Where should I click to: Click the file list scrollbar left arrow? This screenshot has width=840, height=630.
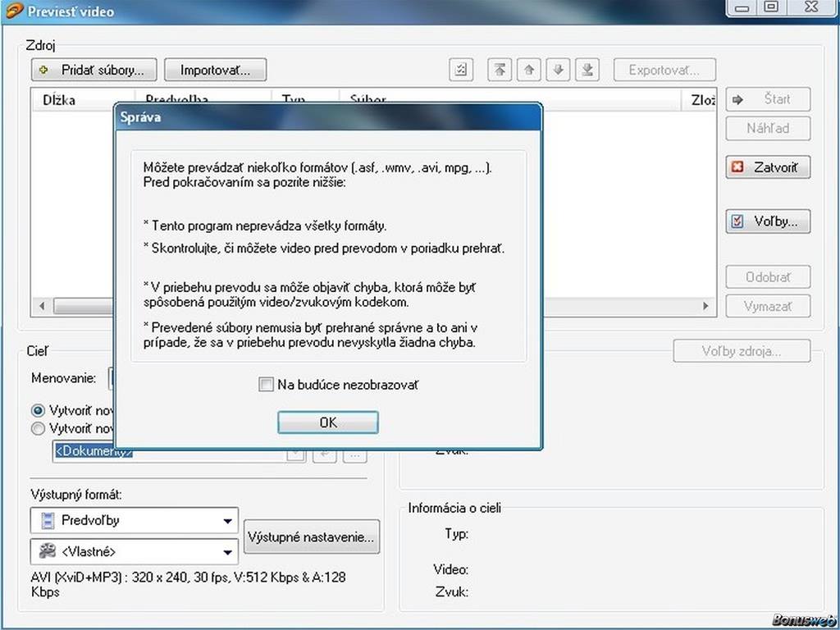(43, 306)
